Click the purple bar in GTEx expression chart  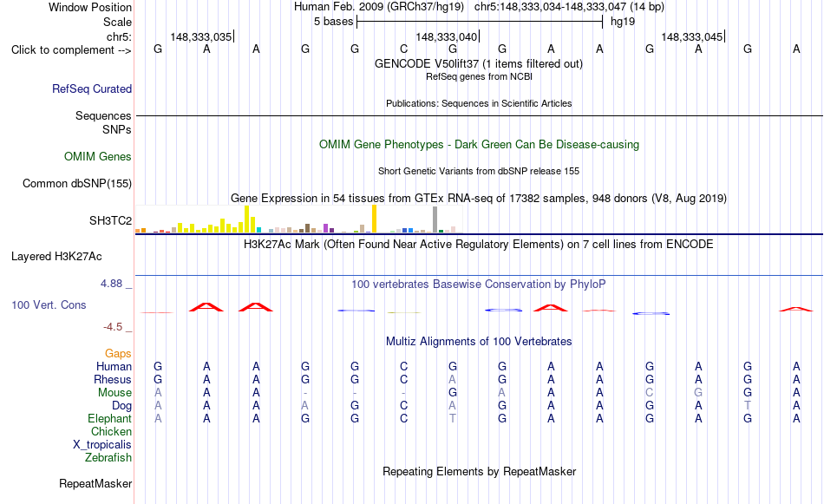click(326, 228)
